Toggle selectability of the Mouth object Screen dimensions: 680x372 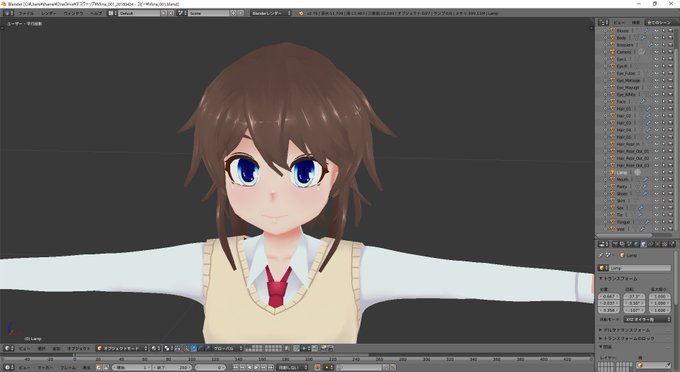click(664, 179)
